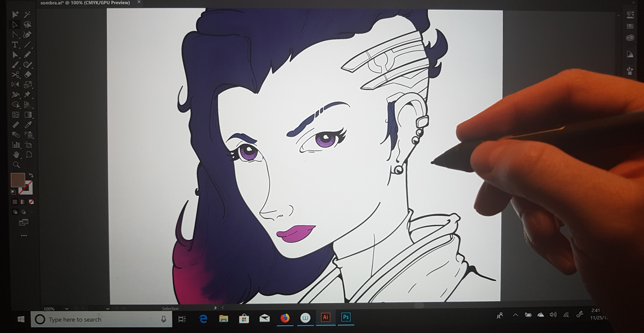Select the Warp tool
The width and height of the screenshot is (644, 333).
(x=15, y=95)
